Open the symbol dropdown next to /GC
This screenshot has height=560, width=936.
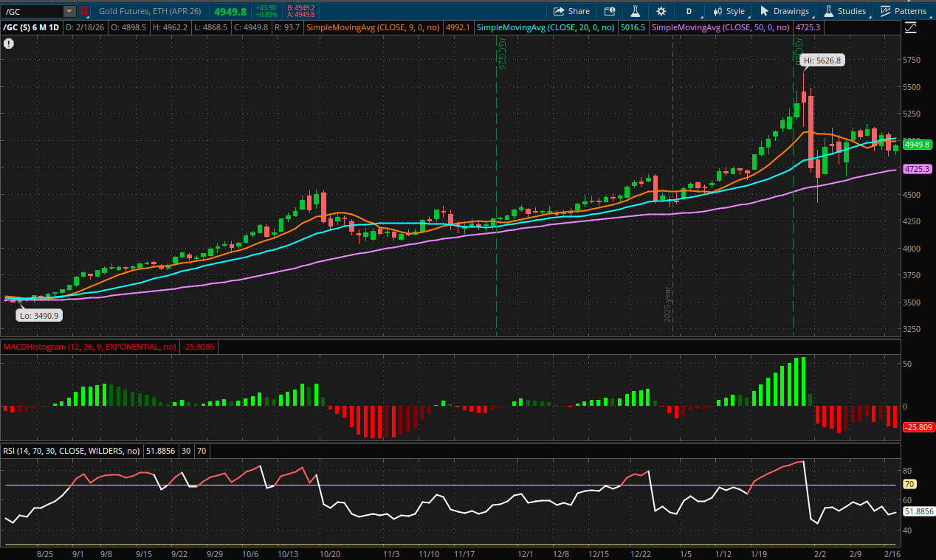pos(68,12)
